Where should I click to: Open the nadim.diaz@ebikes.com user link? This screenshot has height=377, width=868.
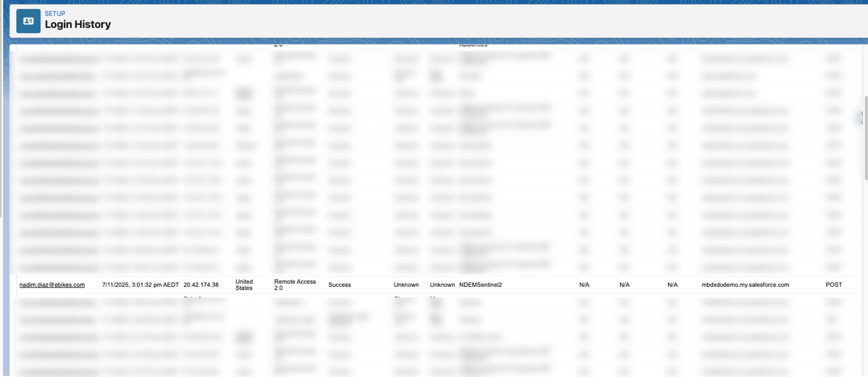(x=52, y=285)
